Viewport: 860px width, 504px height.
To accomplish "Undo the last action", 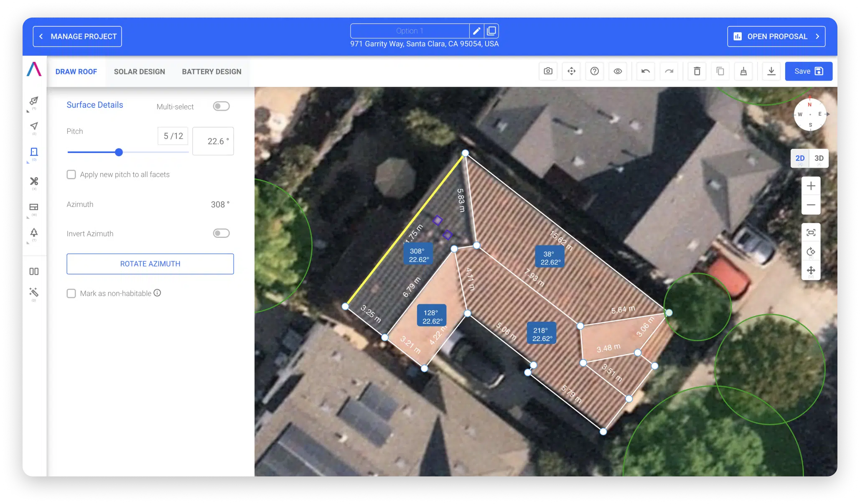I will click(x=646, y=71).
